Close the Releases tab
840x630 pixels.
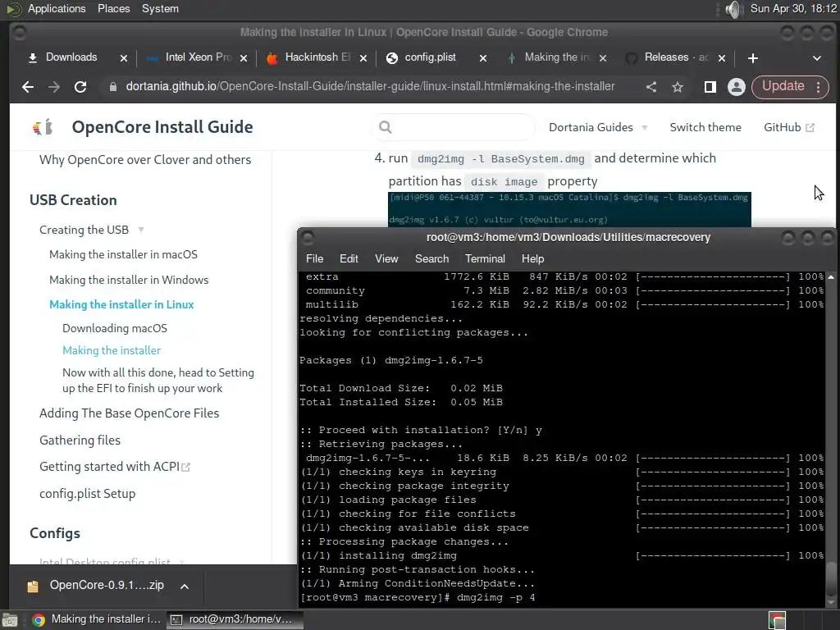tap(722, 58)
